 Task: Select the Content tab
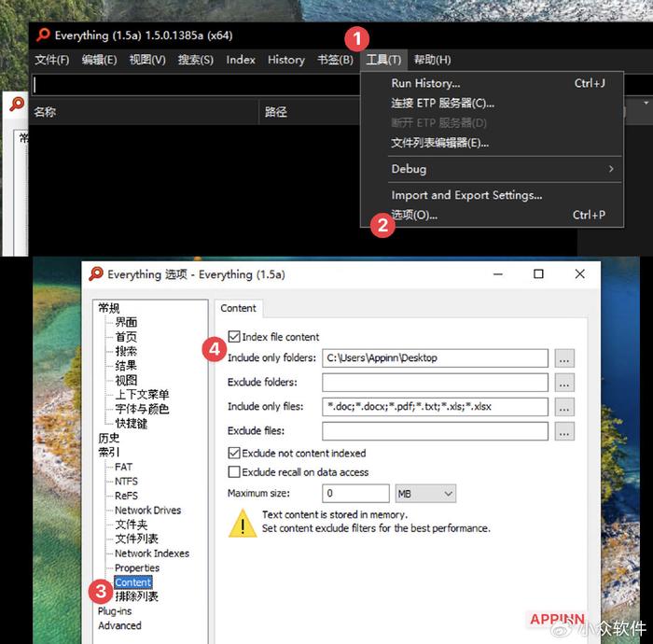[x=238, y=308]
